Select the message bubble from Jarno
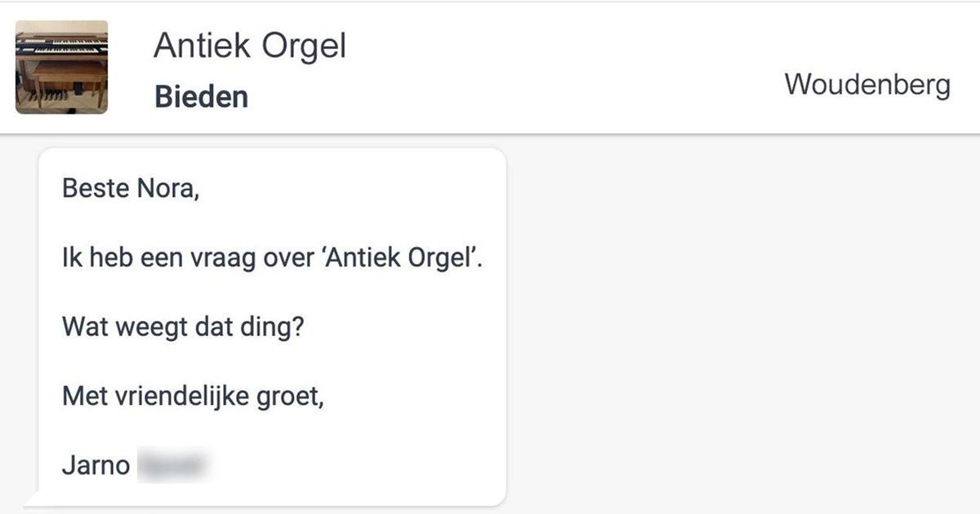Viewport: 980px width, 514px height. 272,326
